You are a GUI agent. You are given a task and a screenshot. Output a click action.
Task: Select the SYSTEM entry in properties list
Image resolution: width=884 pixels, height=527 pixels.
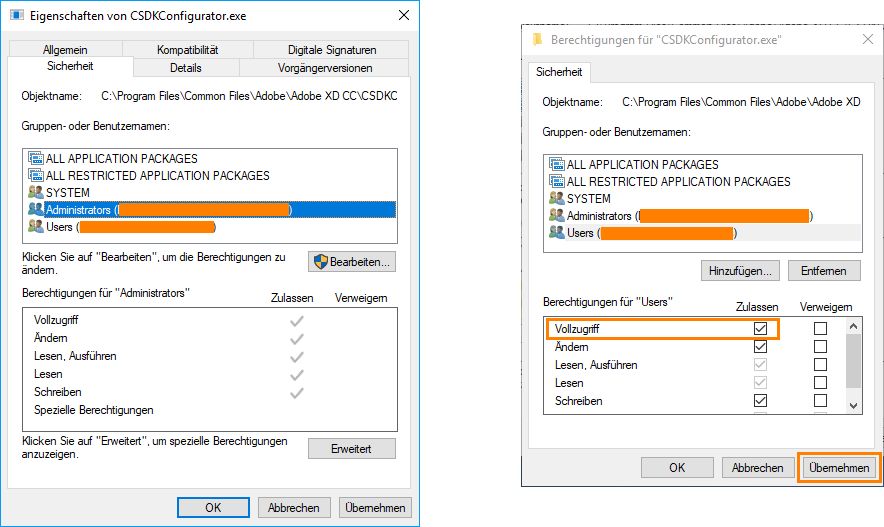click(68, 193)
